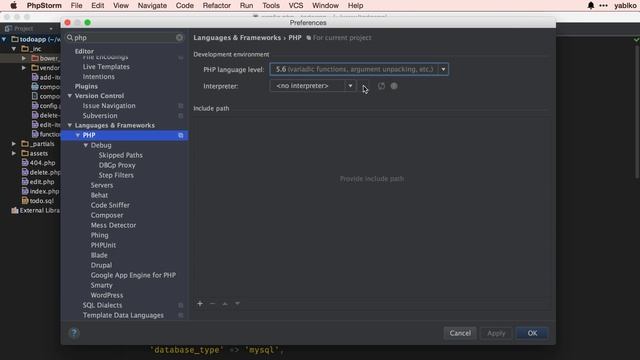The width and height of the screenshot is (640, 360).
Task: Select Live Templates settings
Action: pos(106,67)
